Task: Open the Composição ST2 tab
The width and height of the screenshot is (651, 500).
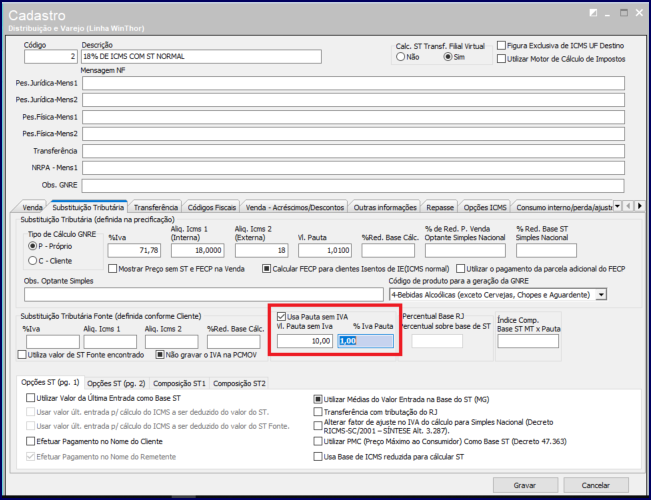Action: point(239,383)
